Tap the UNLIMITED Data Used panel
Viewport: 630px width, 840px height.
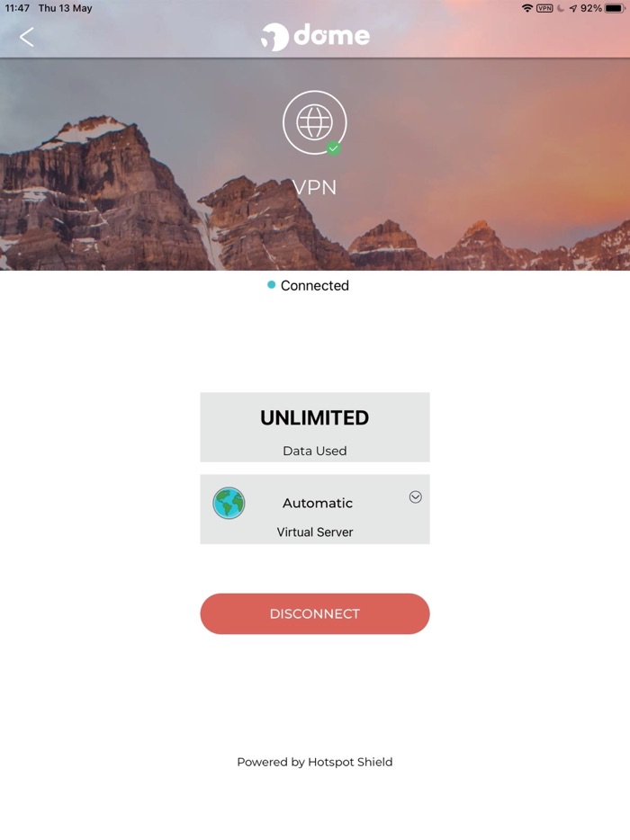pos(315,427)
